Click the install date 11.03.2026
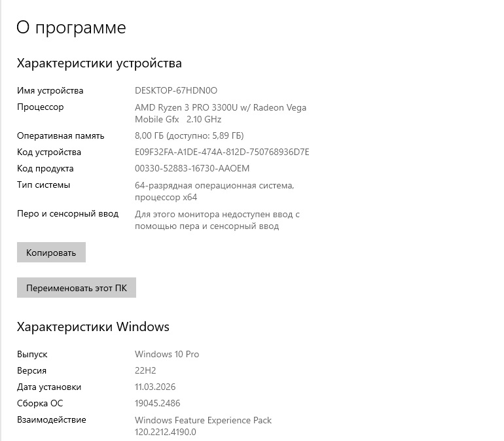Viewport: 504px width, 441px height. (x=155, y=387)
